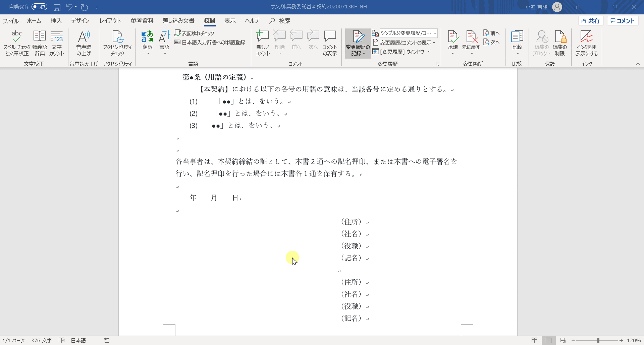Click 日本語 language in status bar

tap(78, 340)
